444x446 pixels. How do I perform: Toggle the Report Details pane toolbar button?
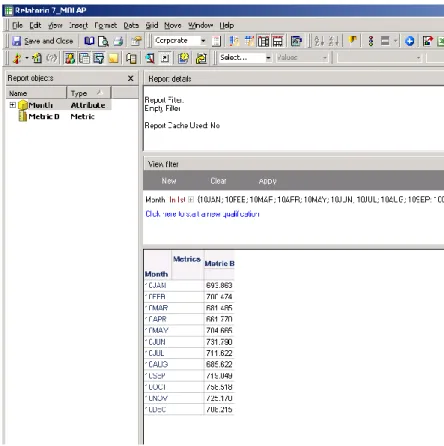[84, 58]
